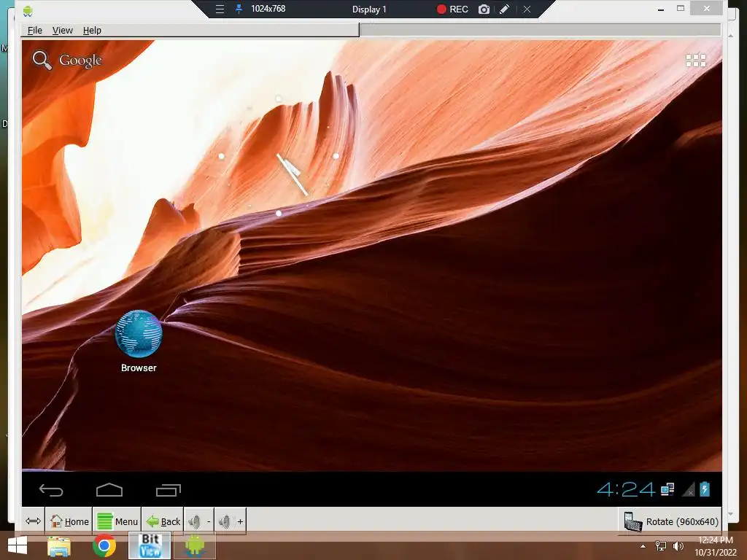Open the View menu
The image size is (747, 560).
tap(63, 31)
